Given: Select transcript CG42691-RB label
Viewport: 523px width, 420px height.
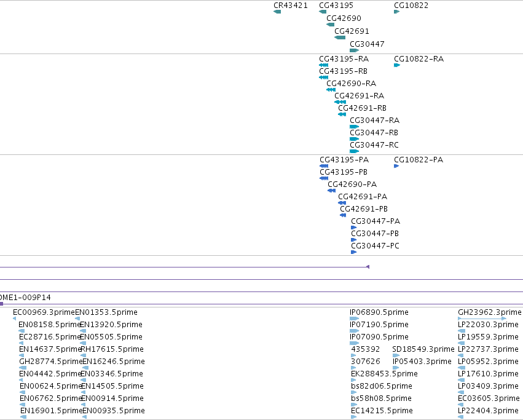Looking at the screenshot, I should [362, 108].
